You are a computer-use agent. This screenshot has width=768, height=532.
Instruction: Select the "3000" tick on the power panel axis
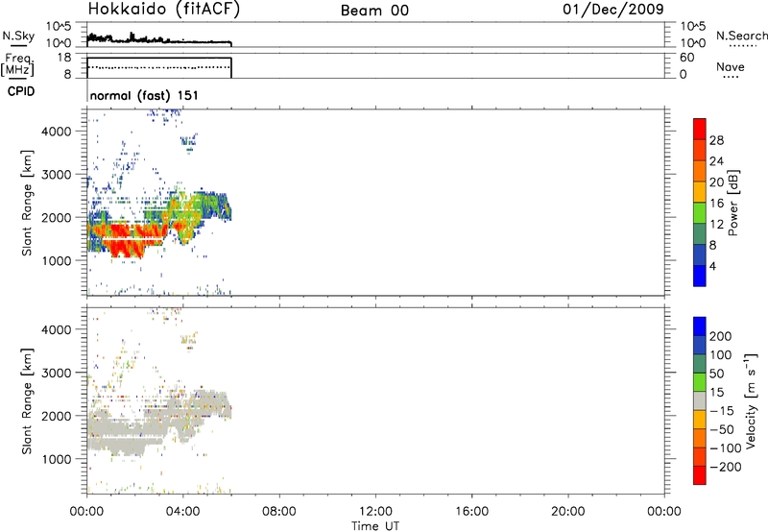click(x=56, y=175)
